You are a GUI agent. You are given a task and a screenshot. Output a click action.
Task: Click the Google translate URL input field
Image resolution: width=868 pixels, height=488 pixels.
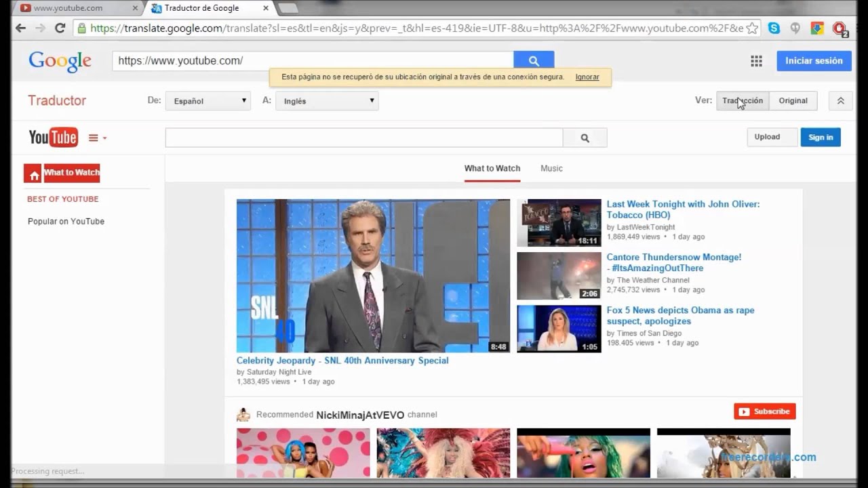(313, 60)
